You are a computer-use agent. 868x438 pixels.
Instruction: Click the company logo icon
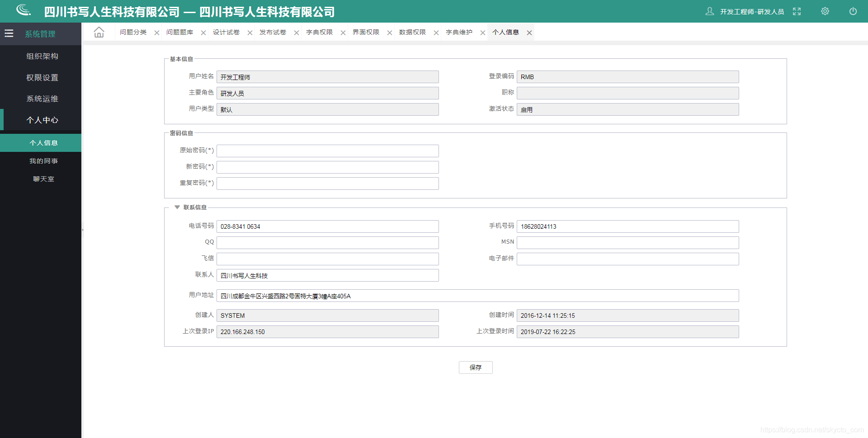24,10
